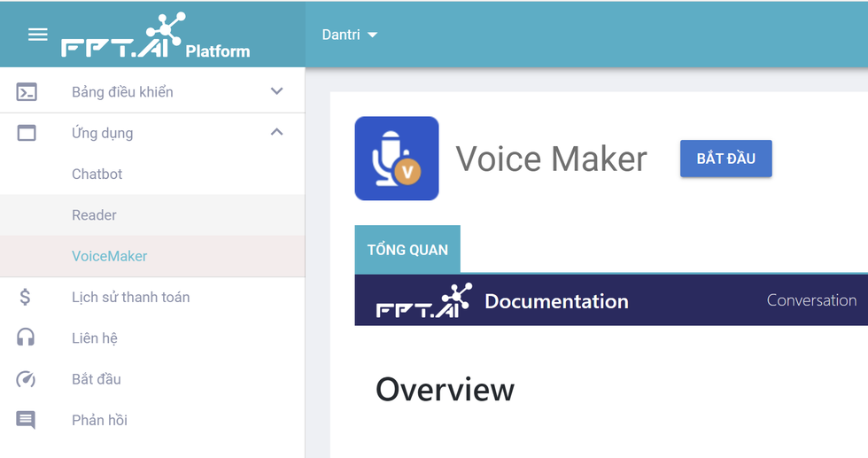Click the dollar icon for payment history
The image size is (868, 458).
[25, 297]
